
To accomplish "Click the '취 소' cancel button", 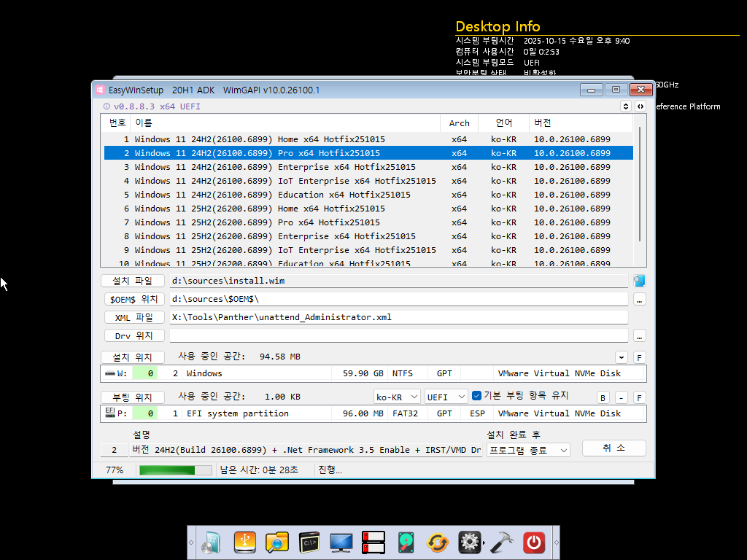I will tap(614, 448).
